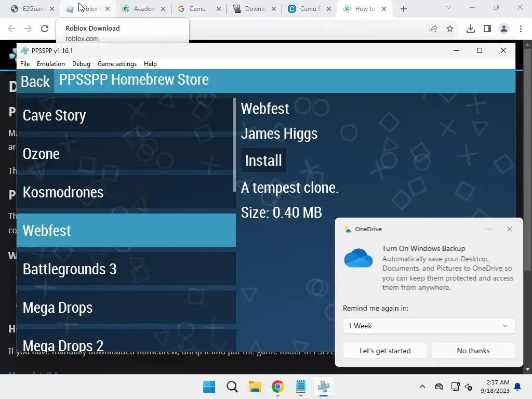
Task: Switch to the Cemu E browser tab
Action: point(310,9)
